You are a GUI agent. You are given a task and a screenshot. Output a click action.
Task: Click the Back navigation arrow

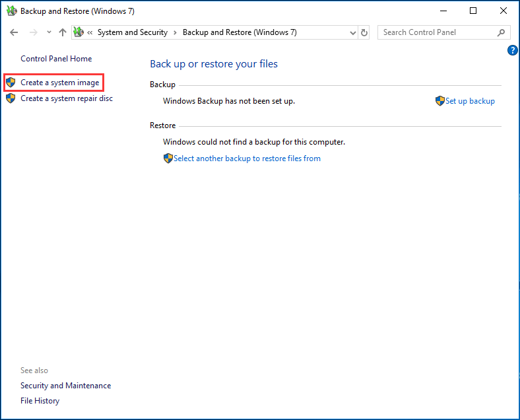click(14, 32)
